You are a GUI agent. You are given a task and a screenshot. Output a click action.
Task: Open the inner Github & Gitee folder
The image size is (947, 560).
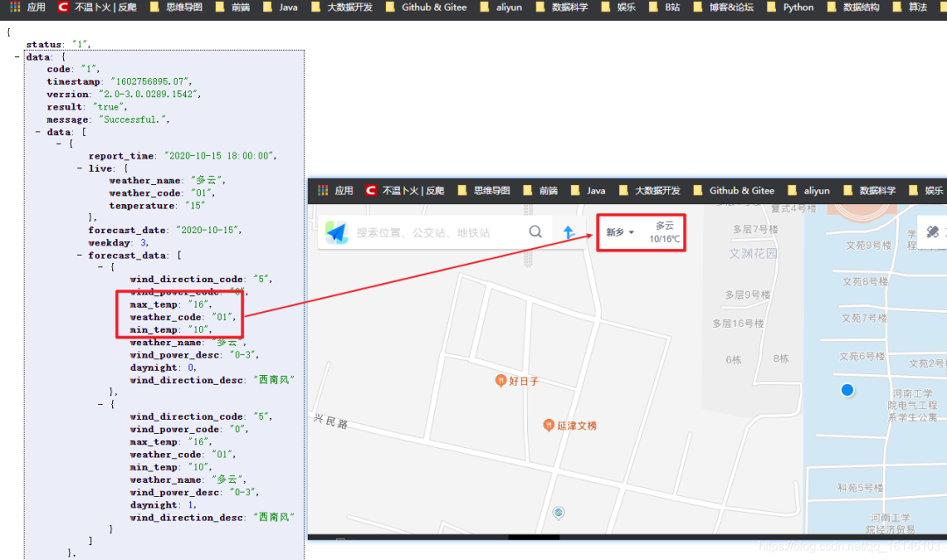(734, 191)
